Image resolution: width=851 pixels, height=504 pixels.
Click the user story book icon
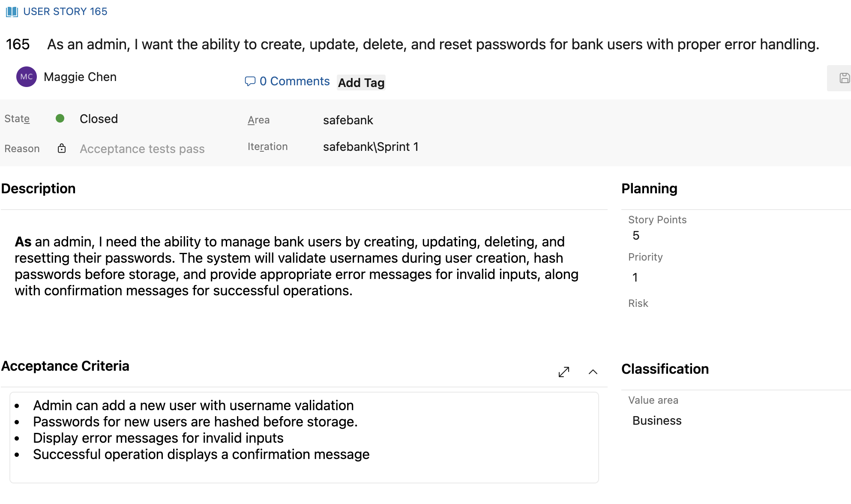click(12, 12)
